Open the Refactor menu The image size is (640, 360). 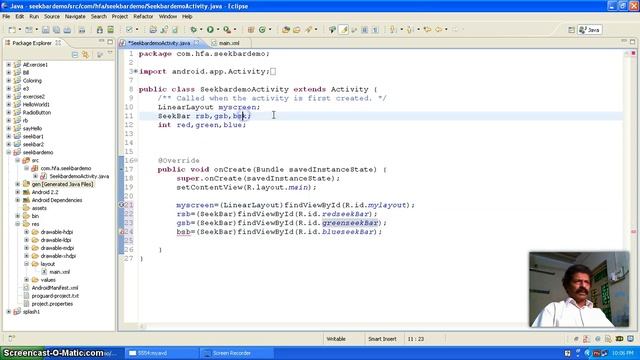point(143,17)
